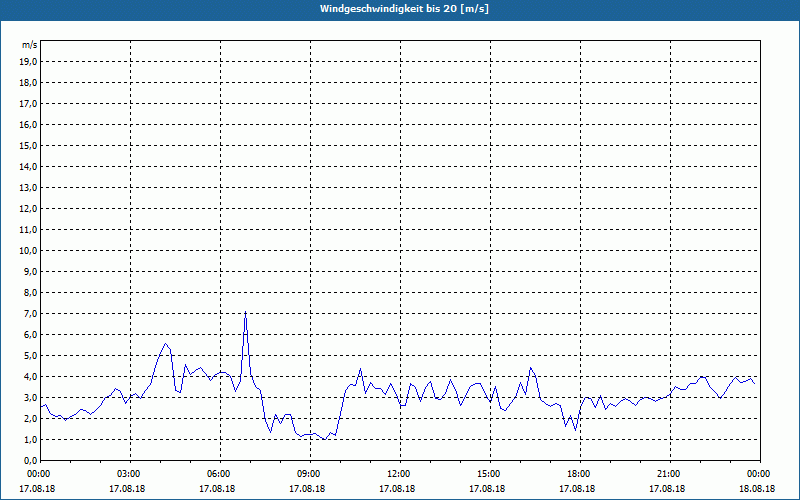Click the 1,0 y-axis label
The height and width of the screenshot is (500, 800).
tap(31, 439)
